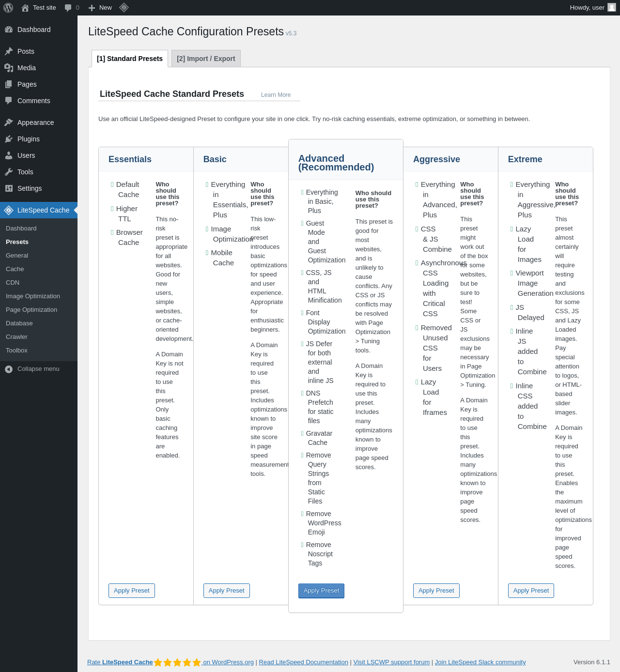This screenshot has height=672, width=620.
Task: Apply the Essentials preset
Action: pyautogui.click(x=132, y=591)
